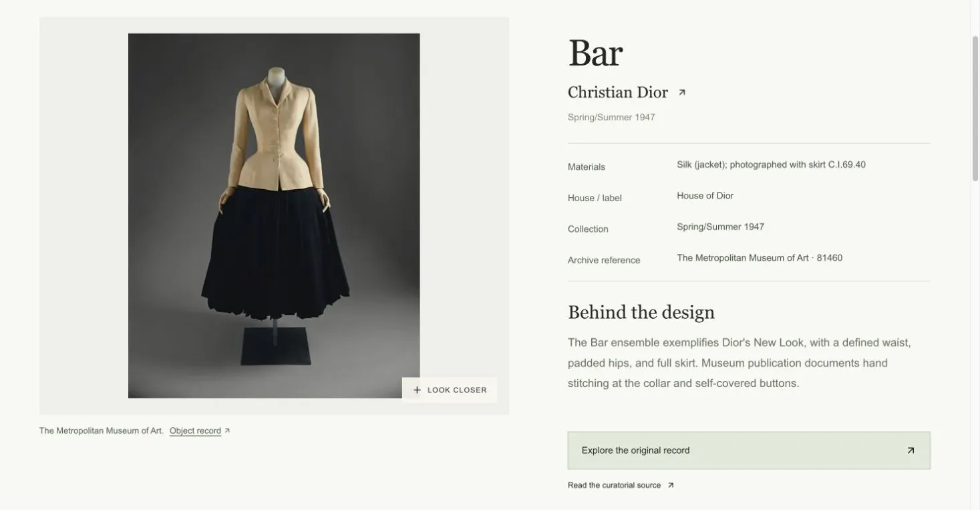Click the page vertical scrollbar thumb
980x510 pixels.
(x=975, y=107)
